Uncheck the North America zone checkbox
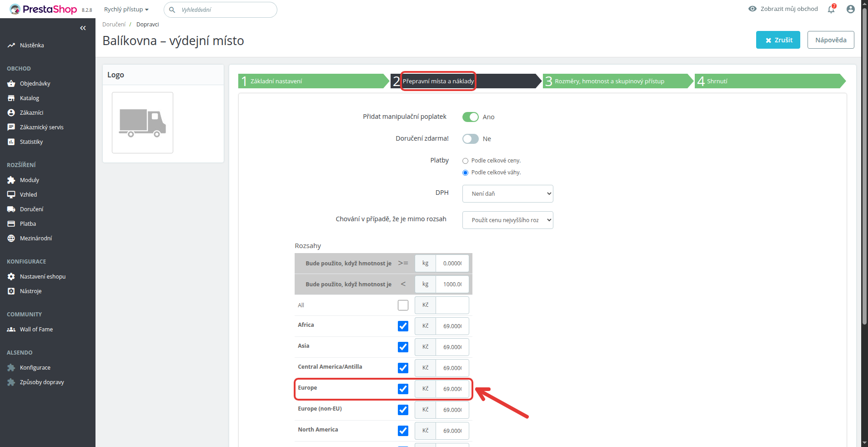The width and height of the screenshot is (868, 447). click(403, 431)
